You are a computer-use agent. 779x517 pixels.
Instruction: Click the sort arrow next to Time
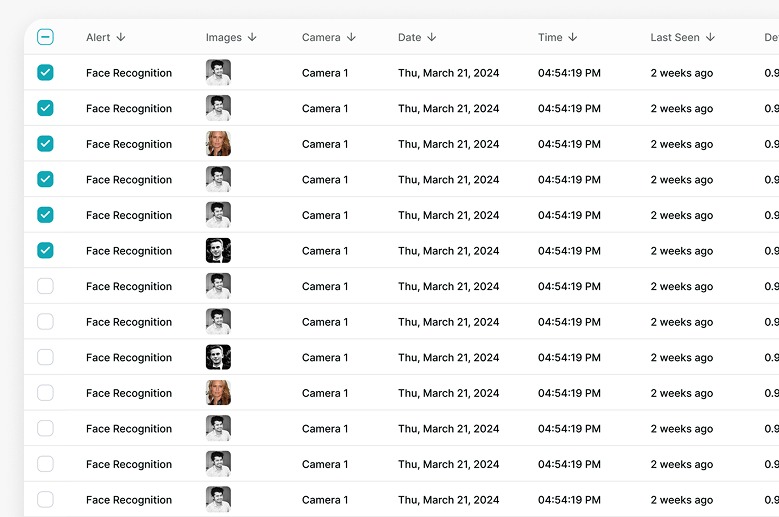click(573, 37)
